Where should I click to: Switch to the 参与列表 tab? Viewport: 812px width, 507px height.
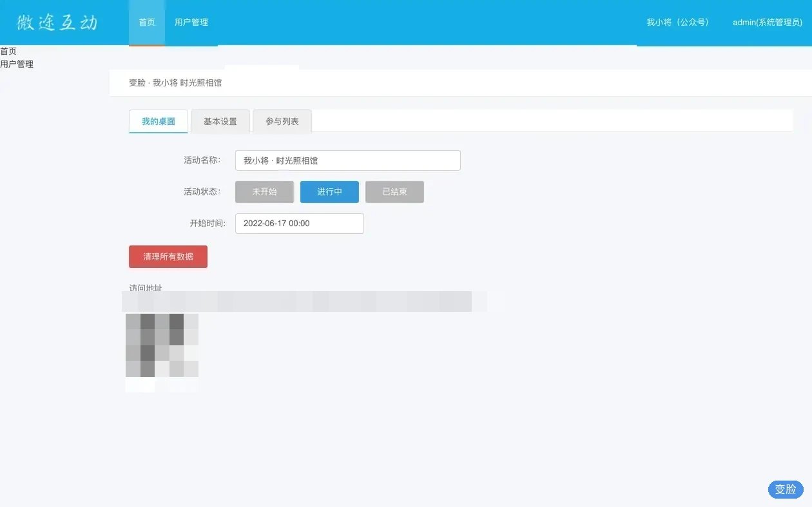tap(282, 121)
